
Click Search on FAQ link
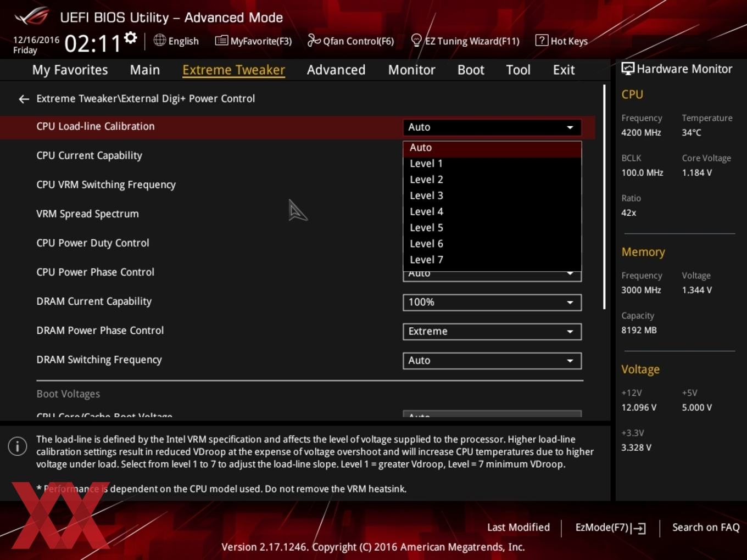coord(706,527)
